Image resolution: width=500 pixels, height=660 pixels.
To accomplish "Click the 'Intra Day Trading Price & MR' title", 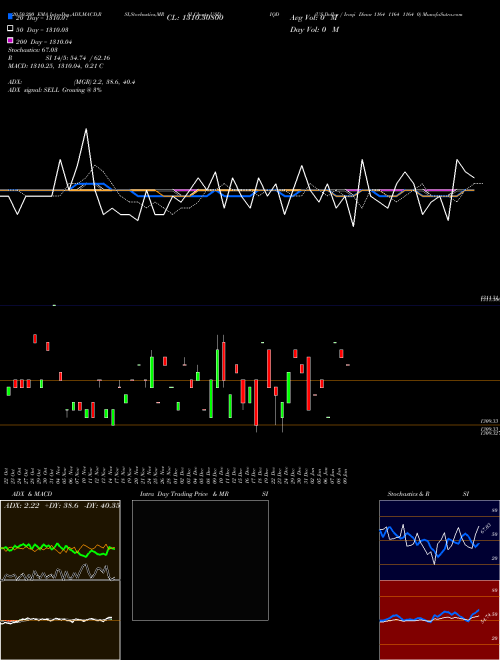I will tap(184, 494).
